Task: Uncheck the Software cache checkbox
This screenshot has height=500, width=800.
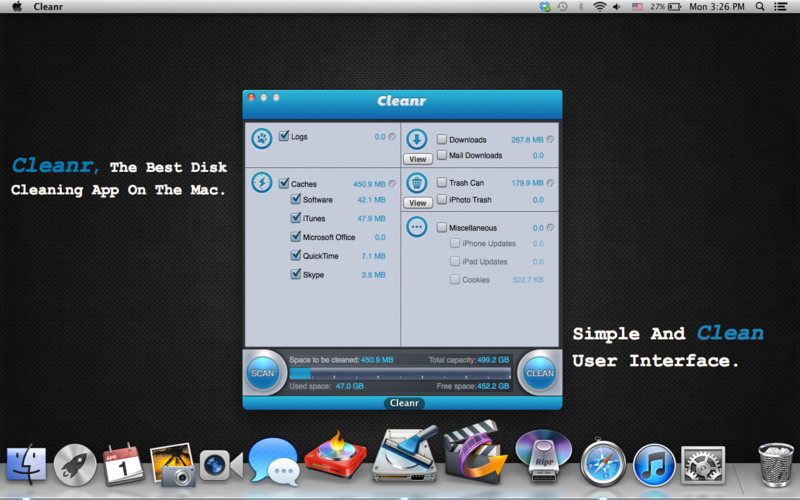Action: pyautogui.click(x=295, y=199)
